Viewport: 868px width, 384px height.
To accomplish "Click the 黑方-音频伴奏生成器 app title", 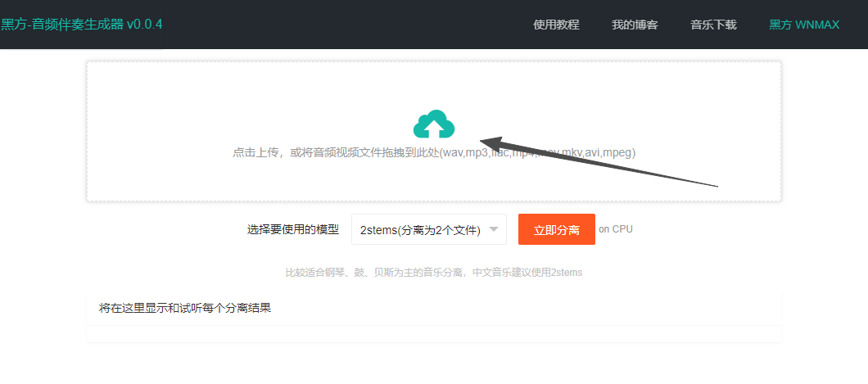I will pyautogui.click(x=61, y=25).
